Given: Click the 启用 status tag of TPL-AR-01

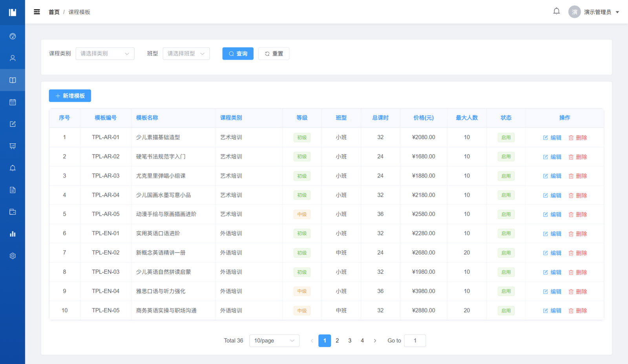Looking at the screenshot, I should tap(506, 138).
